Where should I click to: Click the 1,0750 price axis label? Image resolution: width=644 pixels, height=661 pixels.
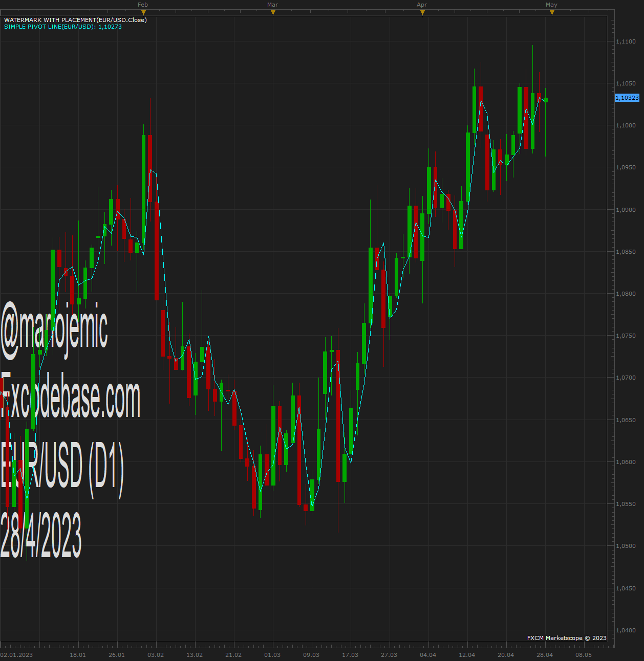pos(626,336)
